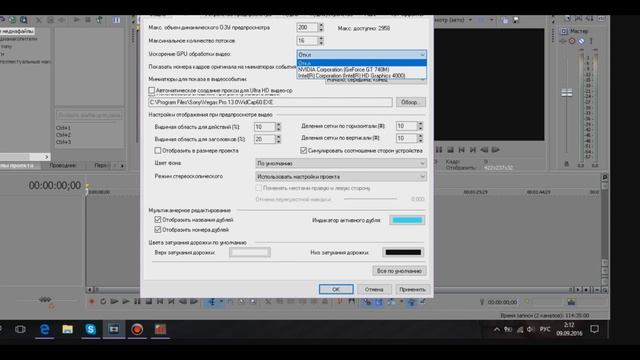Click the timeline timecode display 00:00:00;00
The image size is (640, 360).
[55, 185]
